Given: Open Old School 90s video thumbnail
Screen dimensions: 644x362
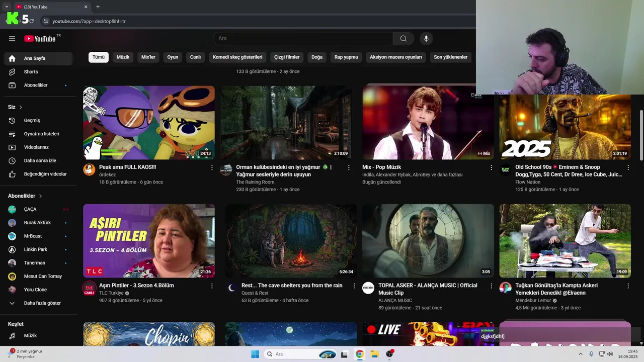Looking at the screenshot, I should coord(565,127).
